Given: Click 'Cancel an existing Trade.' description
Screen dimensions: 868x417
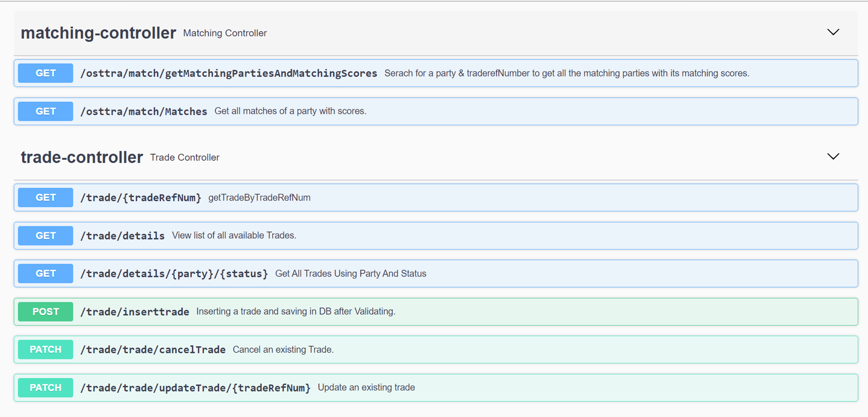Looking at the screenshot, I should tap(283, 350).
